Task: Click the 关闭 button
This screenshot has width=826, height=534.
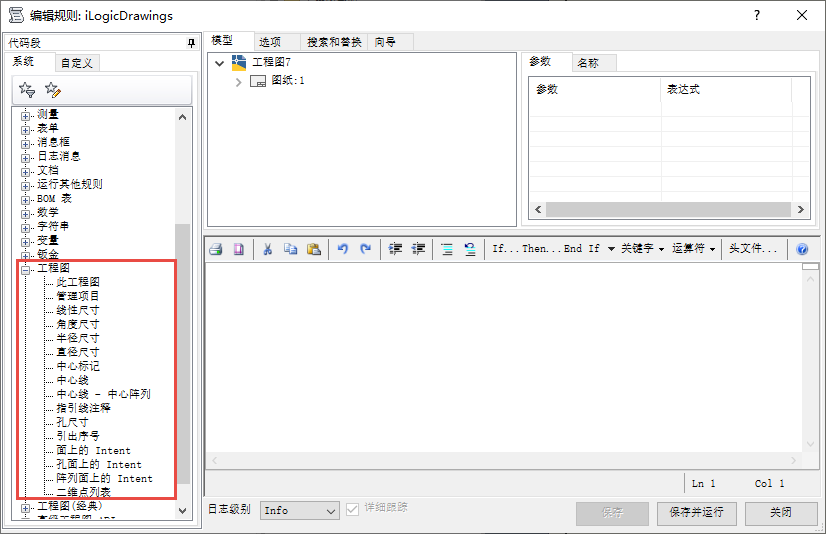Action: pyautogui.click(x=781, y=513)
